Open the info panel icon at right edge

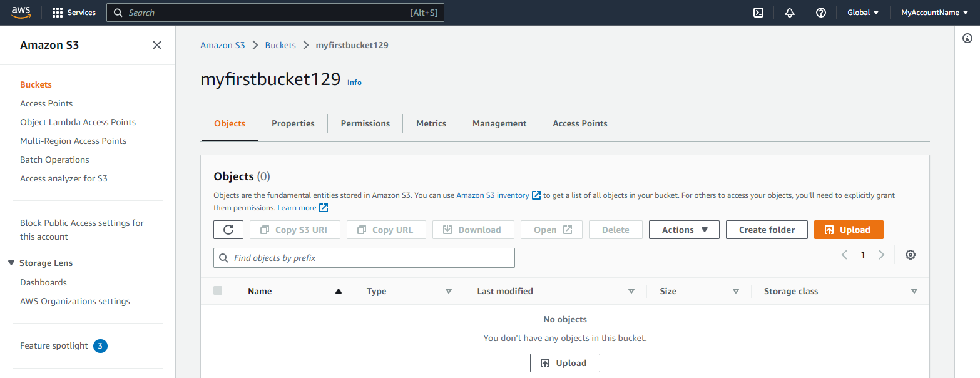(967, 39)
